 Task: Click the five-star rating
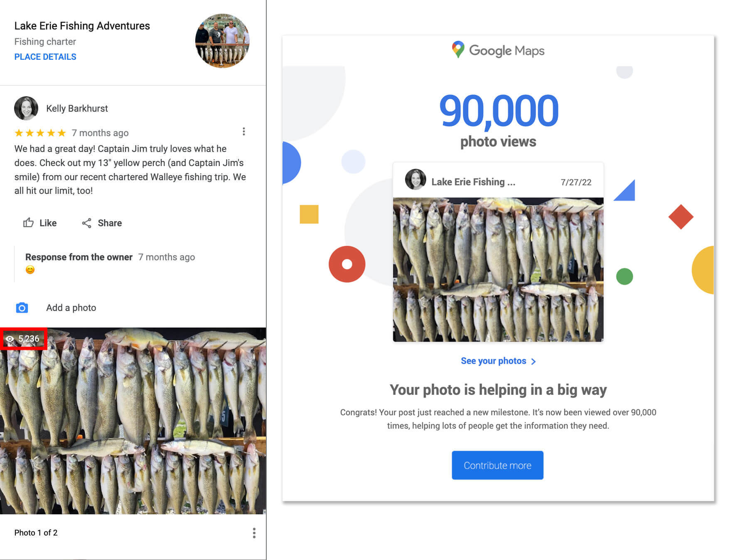click(40, 133)
